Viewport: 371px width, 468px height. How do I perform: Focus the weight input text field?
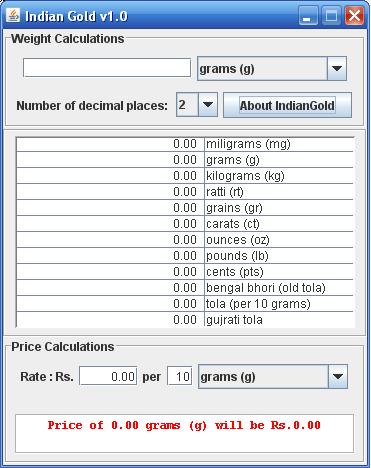(x=107, y=68)
